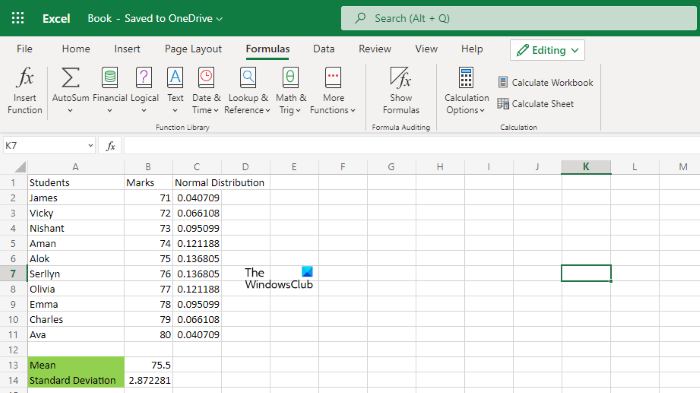Select the cell containing Nishant
The width and height of the screenshot is (700, 393).
(x=76, y=228)
